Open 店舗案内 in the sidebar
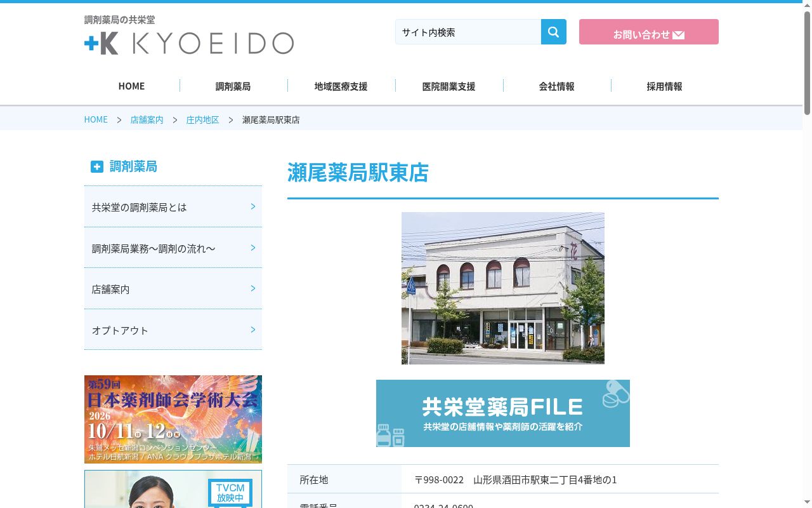Image resolution: width=812 pixels, height=508 pixels. click(x=173, y=289)
